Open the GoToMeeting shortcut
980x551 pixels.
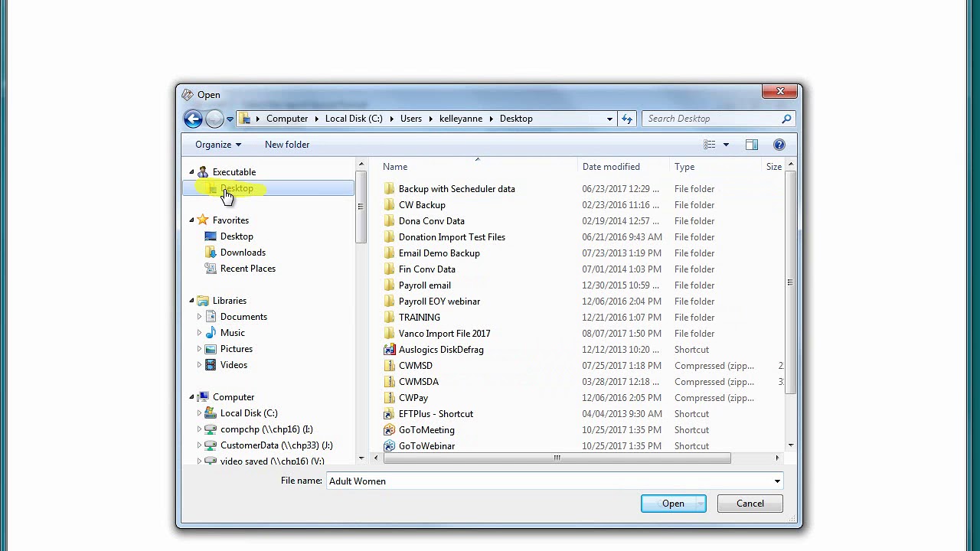pyautogui.click(x=426, y=429)
